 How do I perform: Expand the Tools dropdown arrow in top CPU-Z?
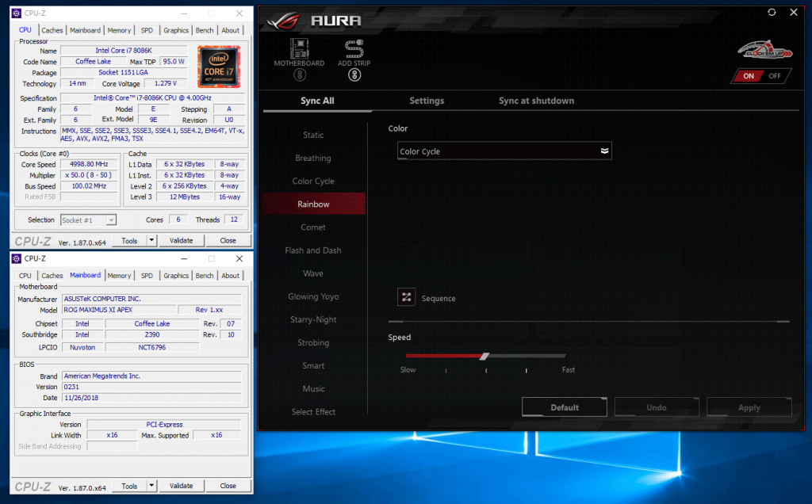(x=152, y=240)
